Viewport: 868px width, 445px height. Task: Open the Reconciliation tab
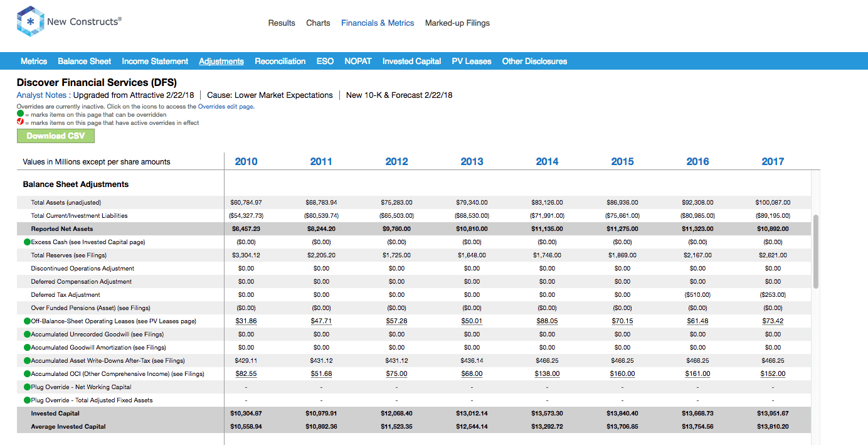280,61
